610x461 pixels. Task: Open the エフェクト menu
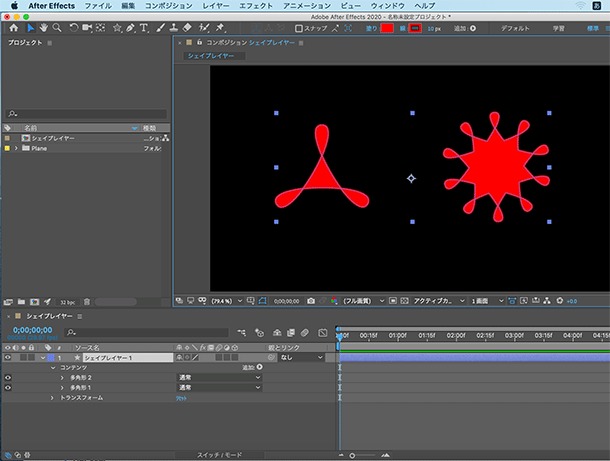tap(256, 6)
